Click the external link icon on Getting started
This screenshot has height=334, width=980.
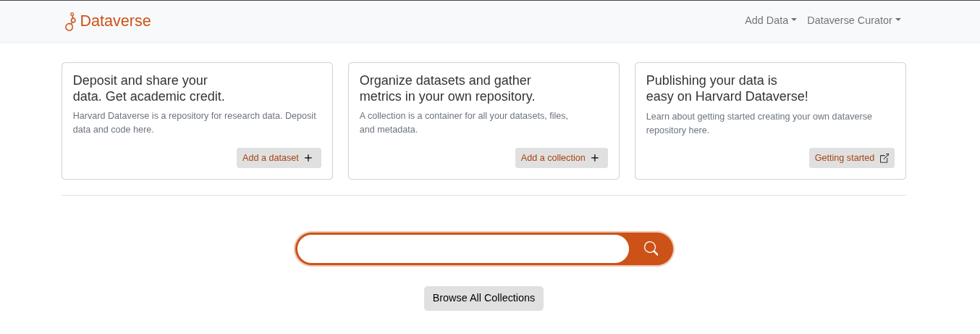click(884, 158)
